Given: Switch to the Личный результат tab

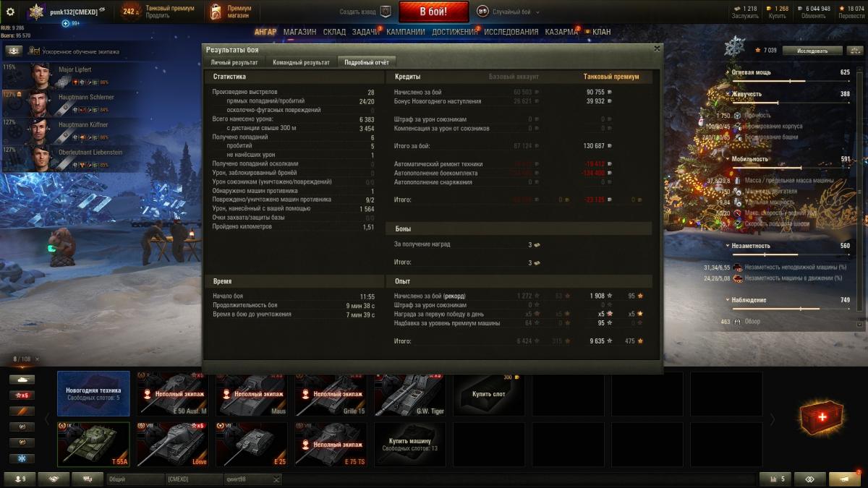Looking at the screenshot, I should [x=234, y=63].
